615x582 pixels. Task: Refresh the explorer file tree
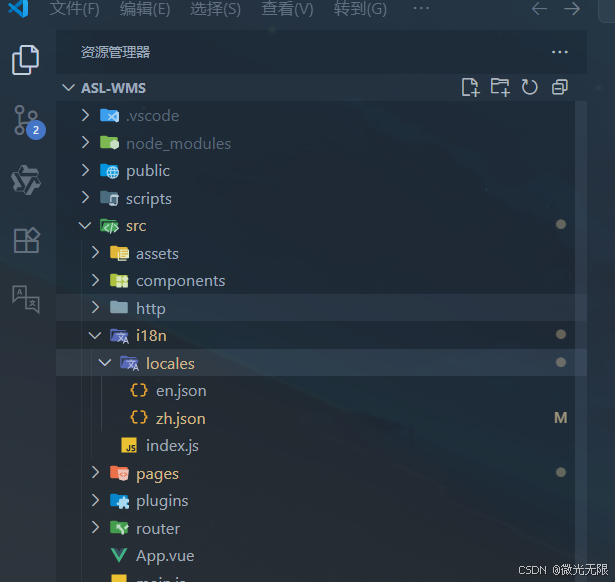click(x=529, y=87)
